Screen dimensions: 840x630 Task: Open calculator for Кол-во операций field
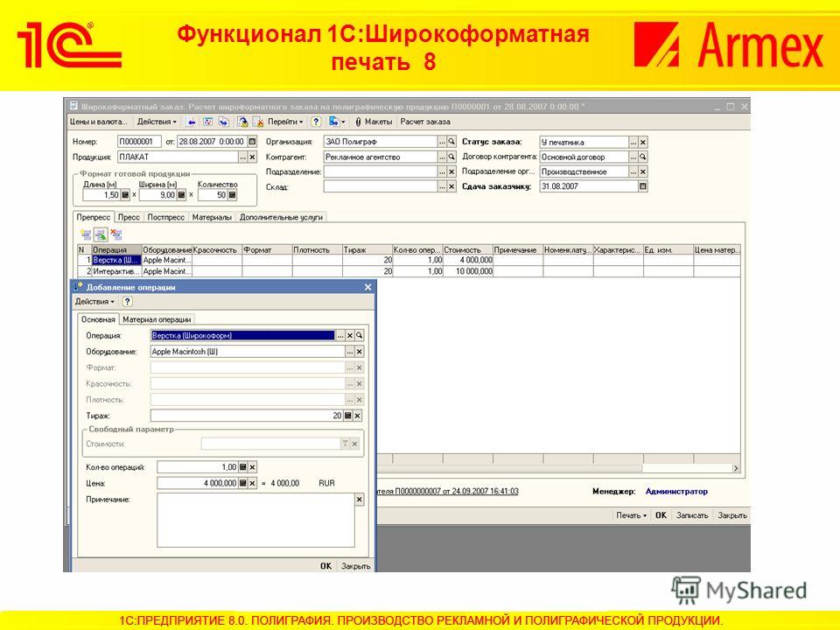242,467
